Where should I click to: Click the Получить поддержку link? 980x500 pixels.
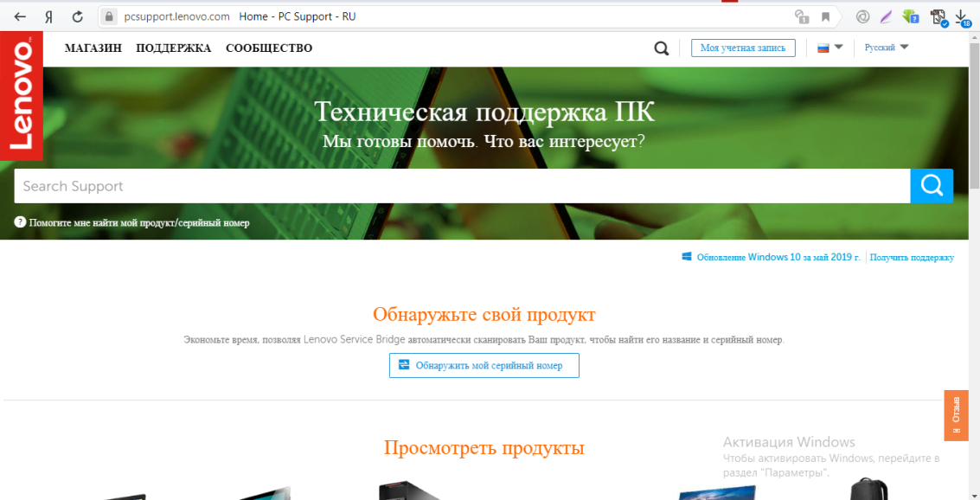(x=912, y=257)
